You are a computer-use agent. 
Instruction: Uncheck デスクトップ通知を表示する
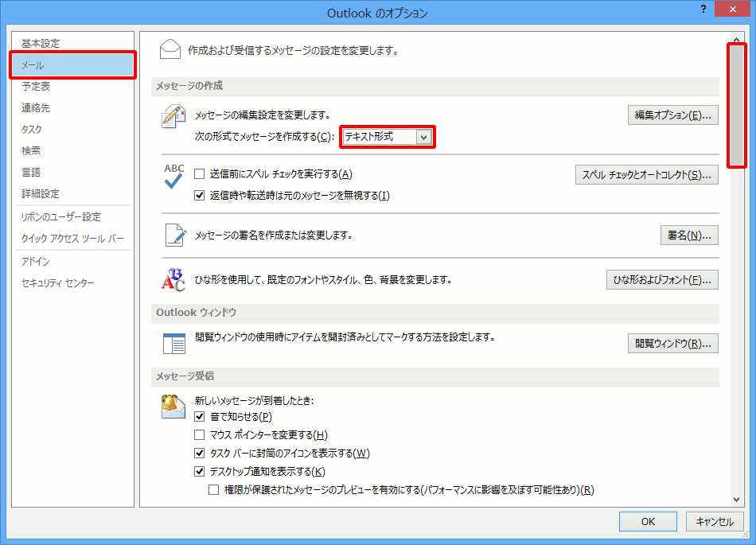click(199, 471)
